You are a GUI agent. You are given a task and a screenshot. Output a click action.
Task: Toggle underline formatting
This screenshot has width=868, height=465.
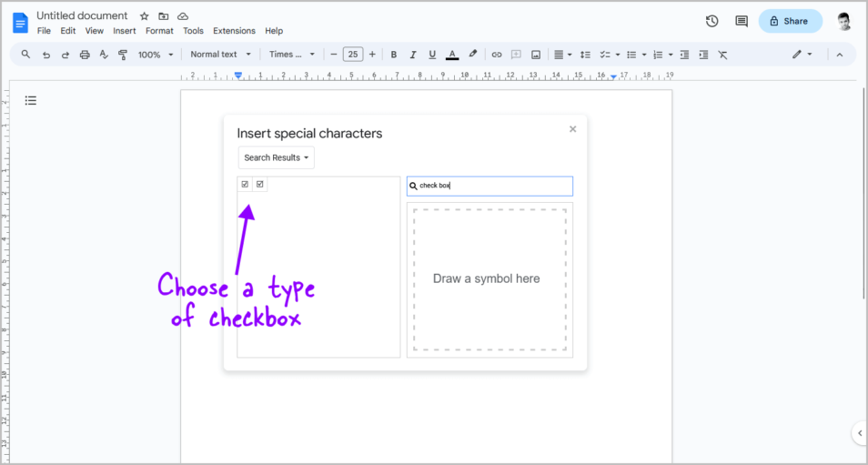(x=432, y=55)
